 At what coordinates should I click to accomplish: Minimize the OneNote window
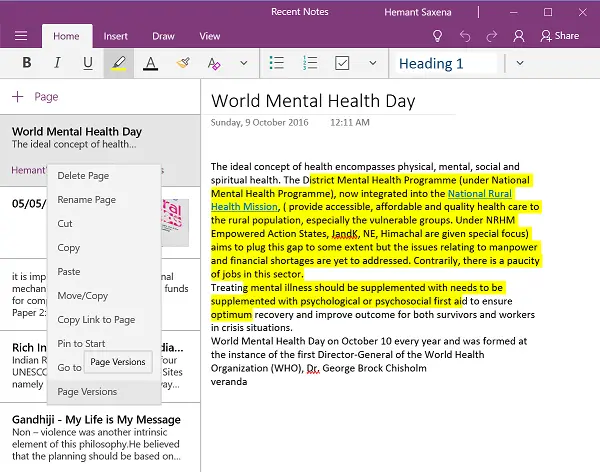[514, 12]
